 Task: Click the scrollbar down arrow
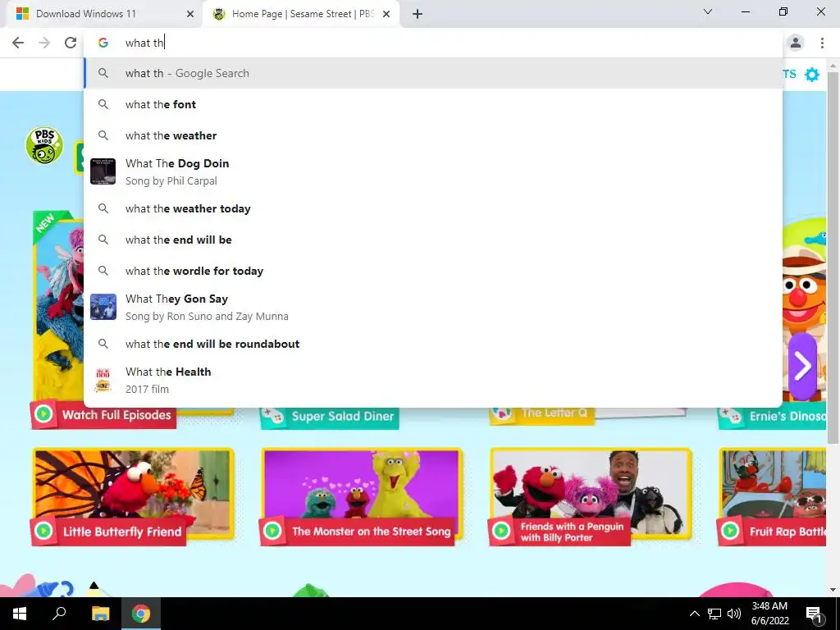(x=833, y=591)
